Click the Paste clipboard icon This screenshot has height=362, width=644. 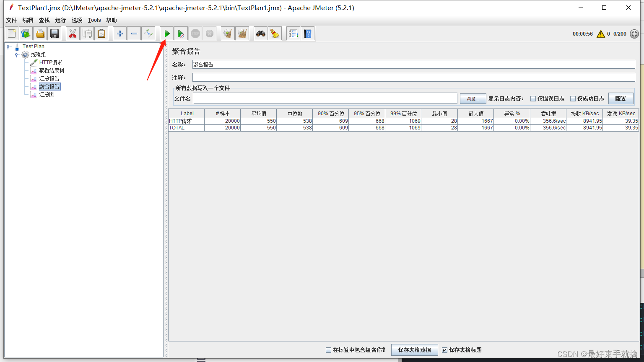click(x=101, y=34)
